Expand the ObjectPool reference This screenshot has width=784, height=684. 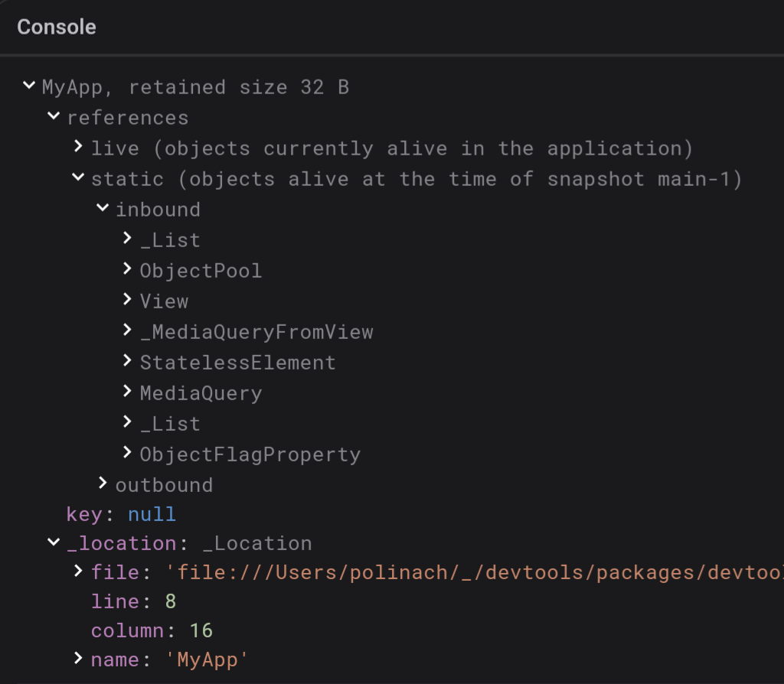pyautogui.click(x=127, y=269)
